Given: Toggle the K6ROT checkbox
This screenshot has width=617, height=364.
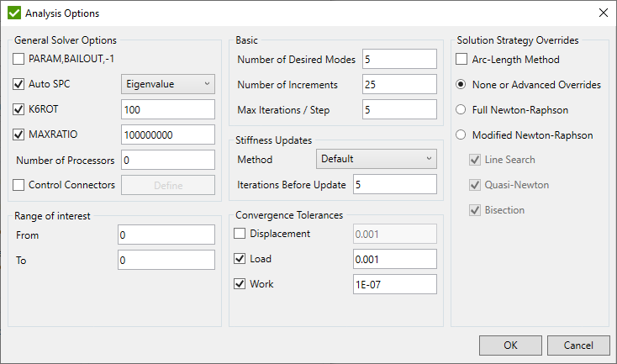Looking at the screenshot, I should coord(20,109).
